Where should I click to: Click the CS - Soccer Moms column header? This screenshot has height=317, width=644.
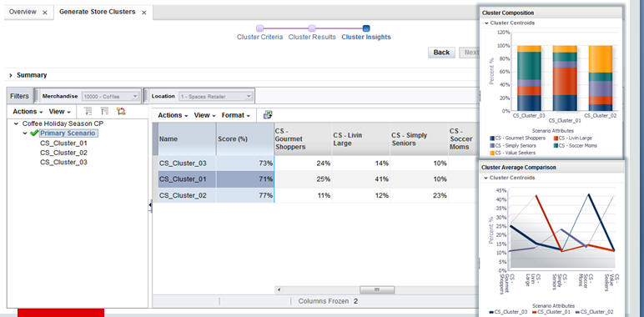[x=464, y=138]
